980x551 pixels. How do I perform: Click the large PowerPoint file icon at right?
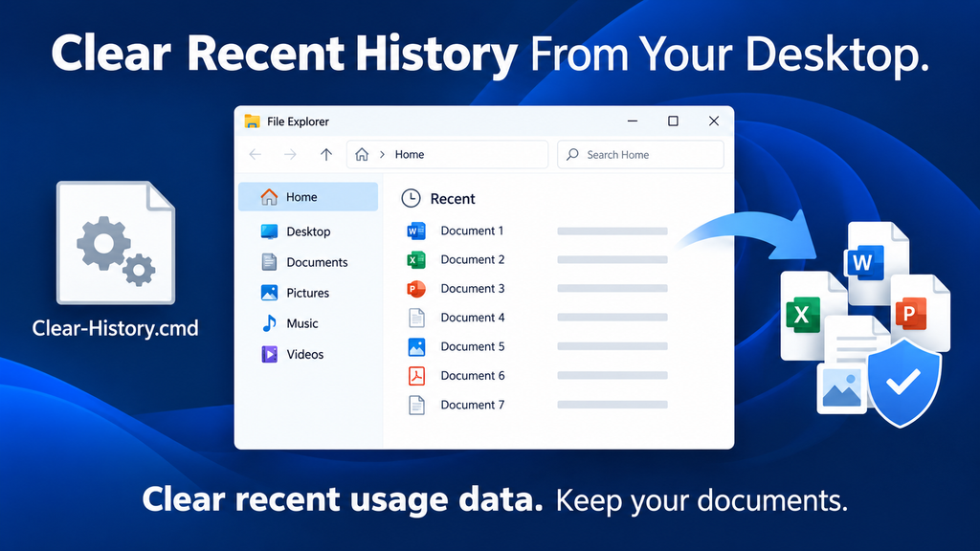(x=922, y=313)
